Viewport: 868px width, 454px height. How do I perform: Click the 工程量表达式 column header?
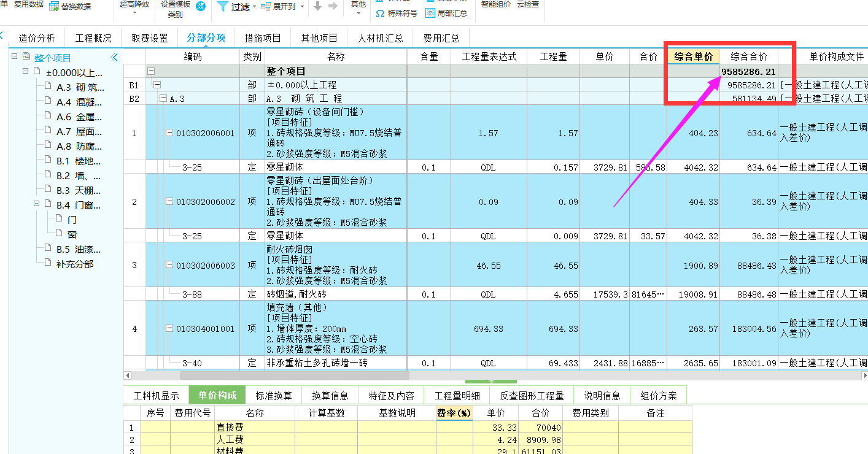click(x=489, y=56)
